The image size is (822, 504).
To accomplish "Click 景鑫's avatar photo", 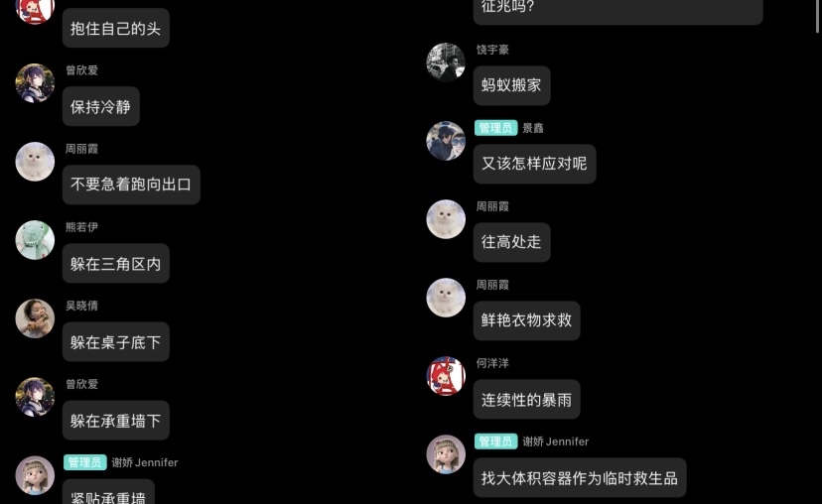I will tap(446, 141).
